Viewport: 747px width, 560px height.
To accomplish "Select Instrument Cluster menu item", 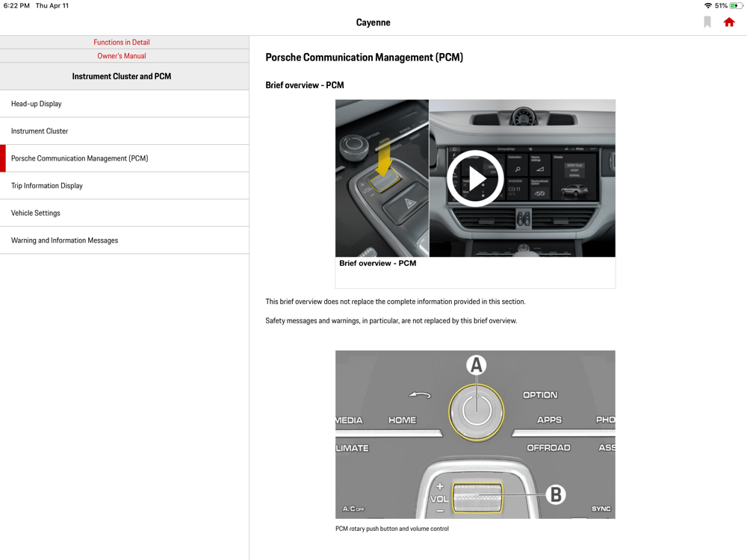I will [124, 131].
